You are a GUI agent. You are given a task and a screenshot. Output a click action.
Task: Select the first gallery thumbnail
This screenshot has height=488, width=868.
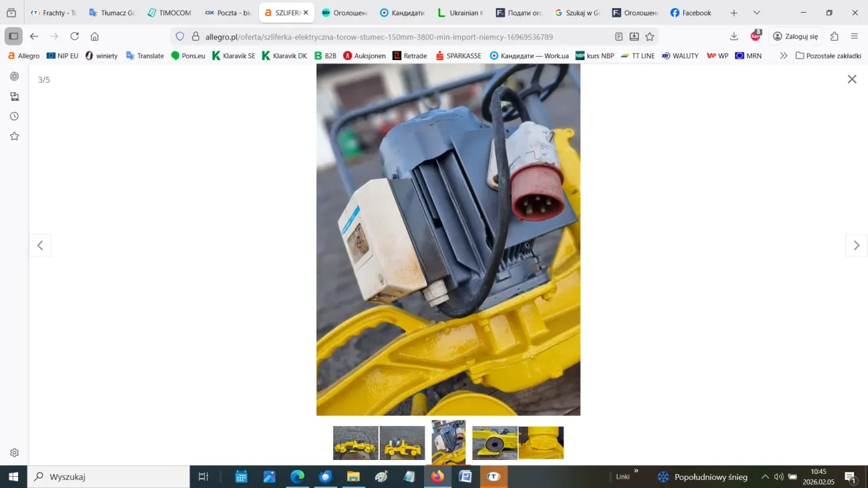[x=355, y=443]
